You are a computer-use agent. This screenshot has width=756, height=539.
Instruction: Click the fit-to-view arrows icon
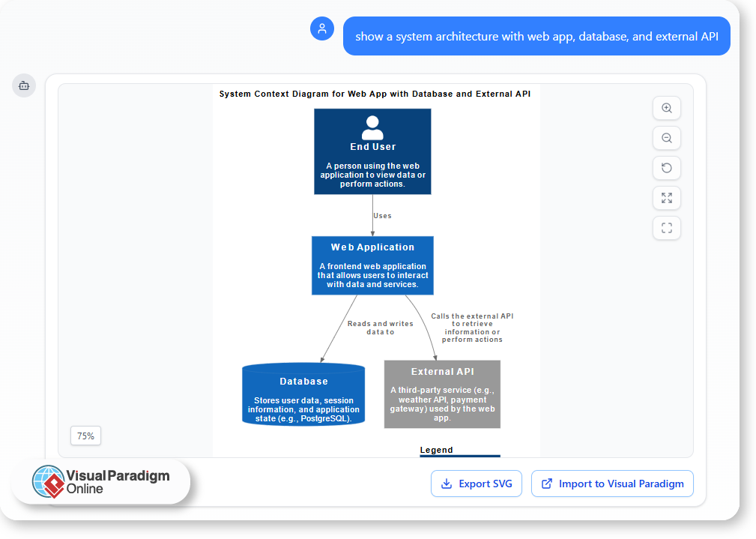(x=666, y=198)
